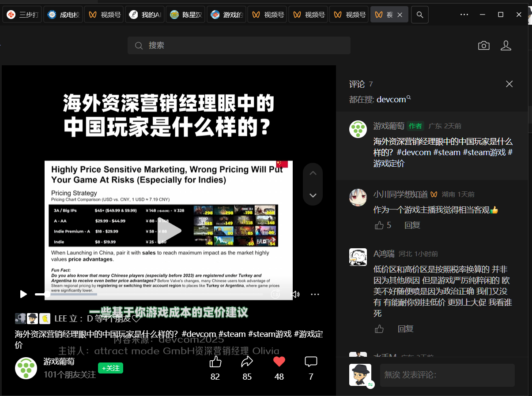The width and height of the screenshot is (532, 396).
Task: Open the user profile icon
Action: 506,45
